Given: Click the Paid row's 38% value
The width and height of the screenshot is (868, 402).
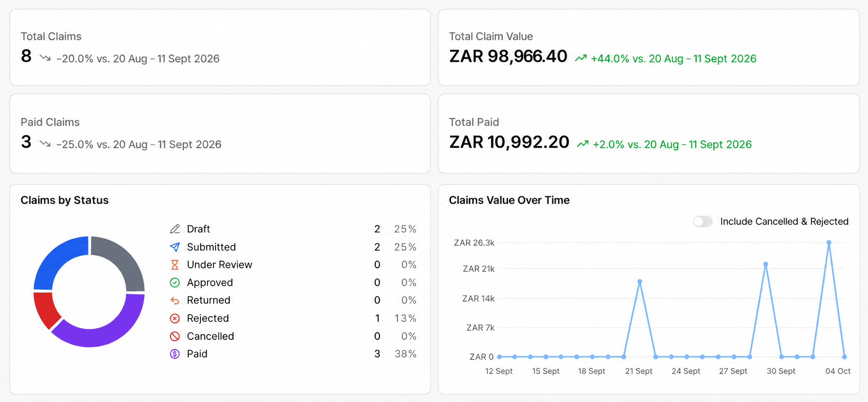Looking at the screenshot, I should point(405,354).
